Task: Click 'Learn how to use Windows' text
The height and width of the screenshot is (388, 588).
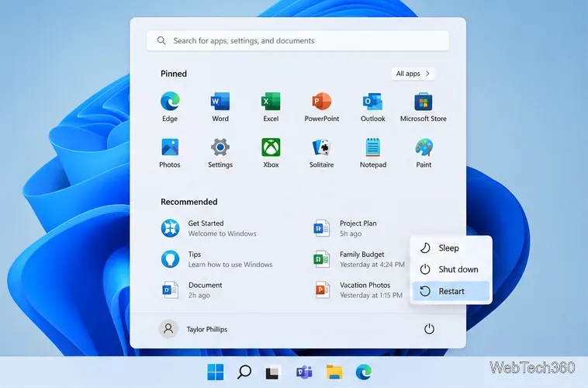Action: point(230,265)
